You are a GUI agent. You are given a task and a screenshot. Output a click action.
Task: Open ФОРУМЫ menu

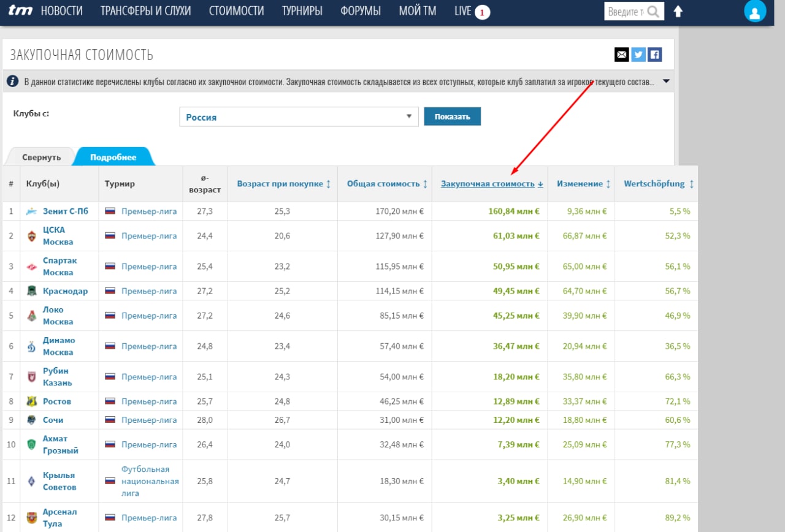pos(361,11)
